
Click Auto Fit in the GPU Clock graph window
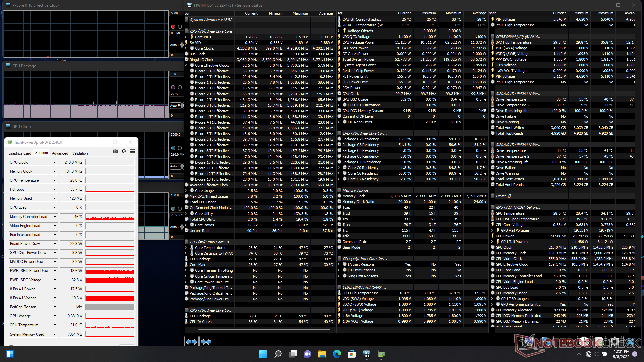[x=175, y=166]
